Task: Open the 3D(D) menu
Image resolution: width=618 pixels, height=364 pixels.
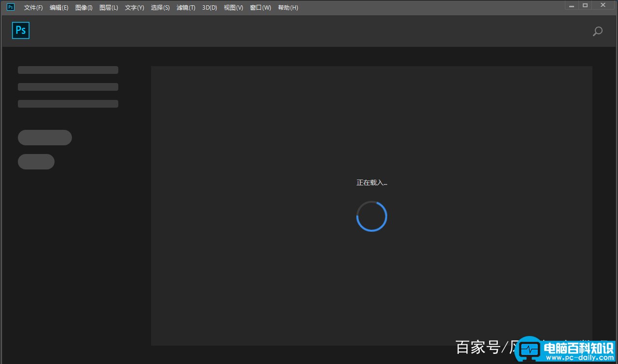Action: pyautogui.click(x=210, y=8)
